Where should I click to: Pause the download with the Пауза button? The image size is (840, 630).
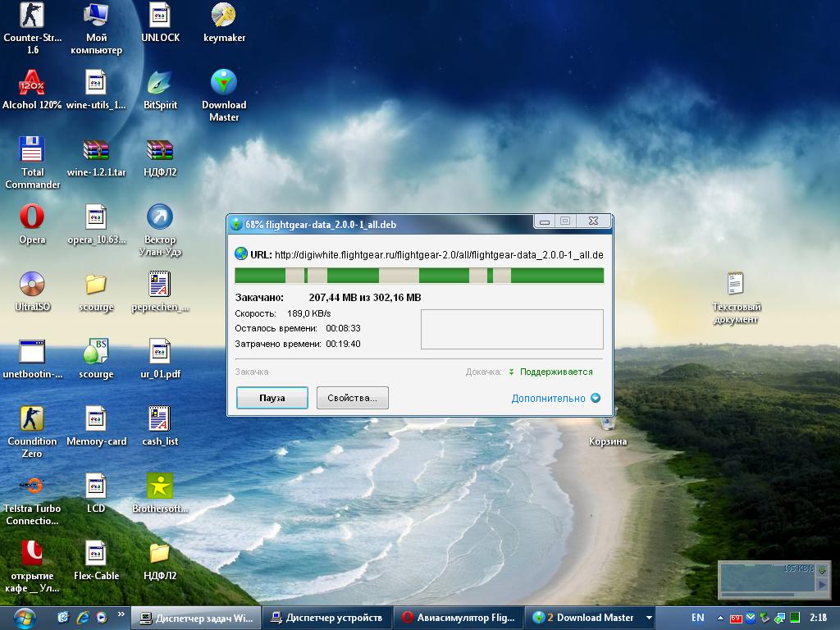click(272, 398)
